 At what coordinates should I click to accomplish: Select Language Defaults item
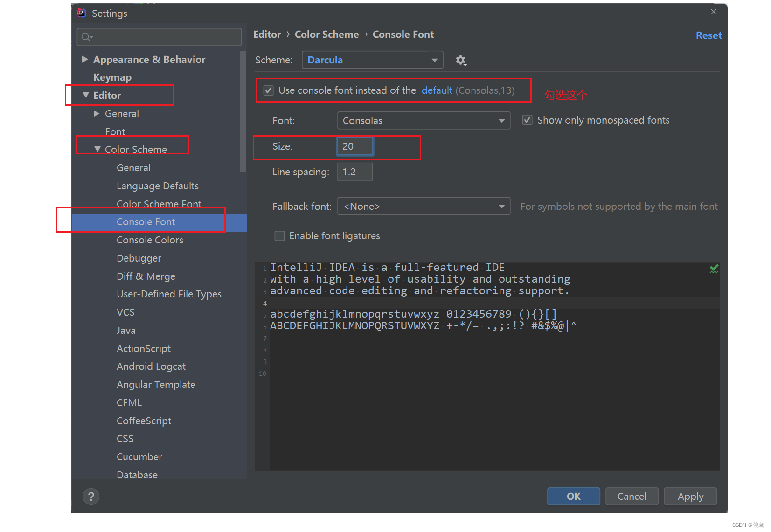click(x=158, y=186)
